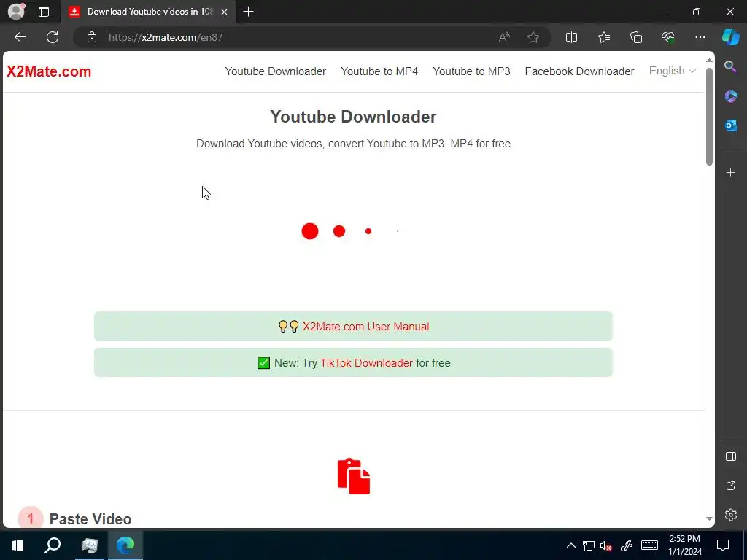Open the Favorites list icon
Image resolution: width=747 pixels, height=560 pixels.
pyautogui.click(x=603, y=37)
